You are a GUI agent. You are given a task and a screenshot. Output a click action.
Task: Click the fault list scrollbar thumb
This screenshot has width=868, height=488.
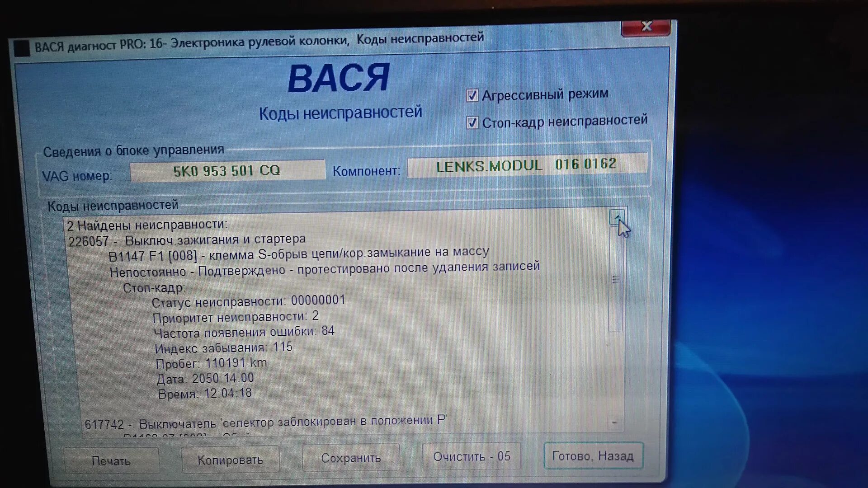[615, 279]
